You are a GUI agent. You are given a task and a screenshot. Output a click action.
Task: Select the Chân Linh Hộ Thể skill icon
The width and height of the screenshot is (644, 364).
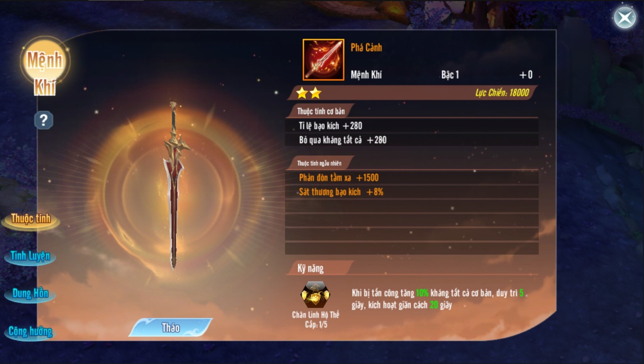pyautogui.click(x=316, y=295)
